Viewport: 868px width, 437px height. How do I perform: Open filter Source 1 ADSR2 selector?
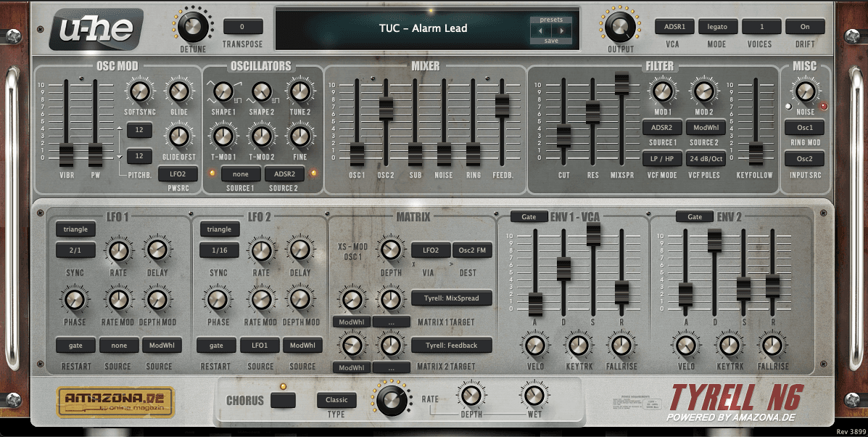point(662,127)
